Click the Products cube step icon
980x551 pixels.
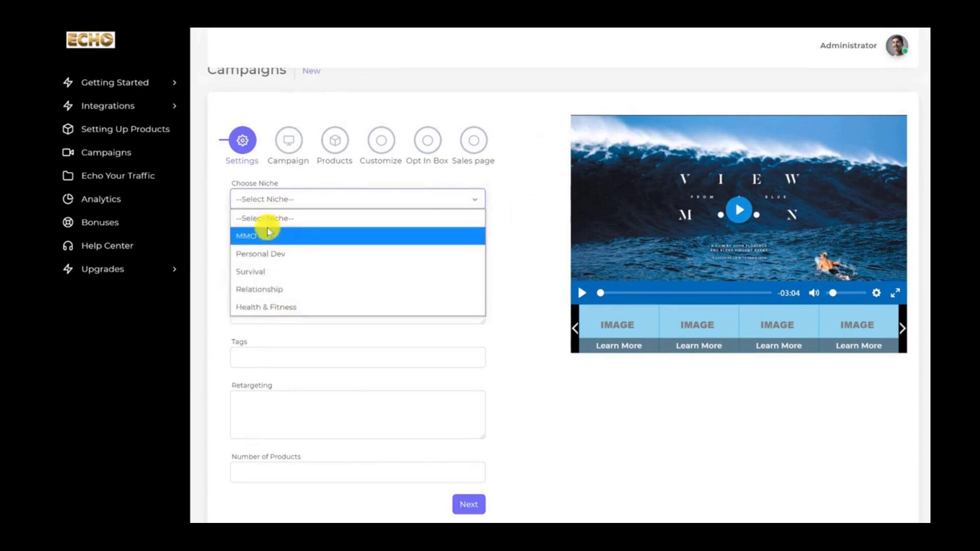335,140
